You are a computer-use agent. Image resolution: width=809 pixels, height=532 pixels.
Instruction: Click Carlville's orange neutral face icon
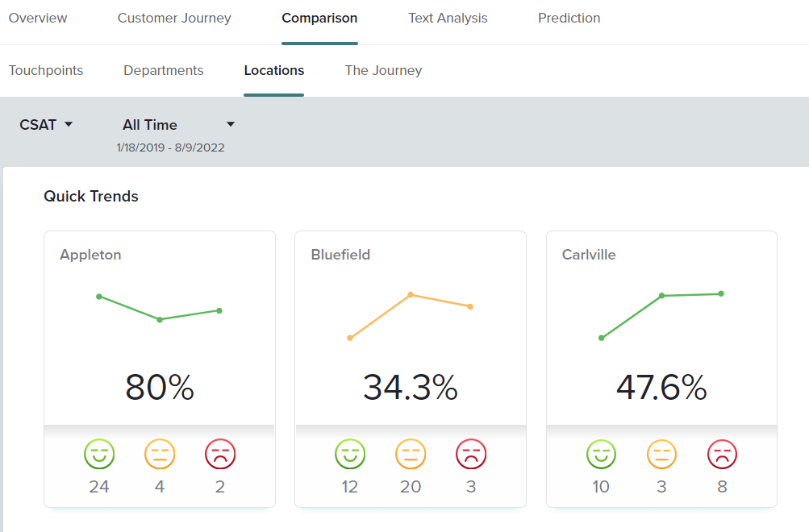click(x=661, y=455)
